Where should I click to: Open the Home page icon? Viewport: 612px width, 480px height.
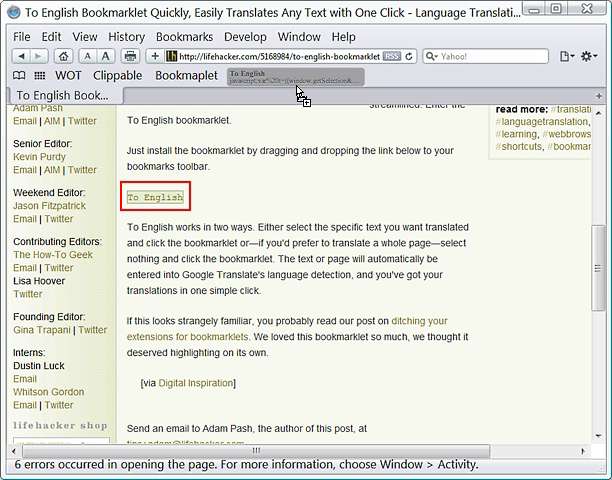(x=64, y=57)
